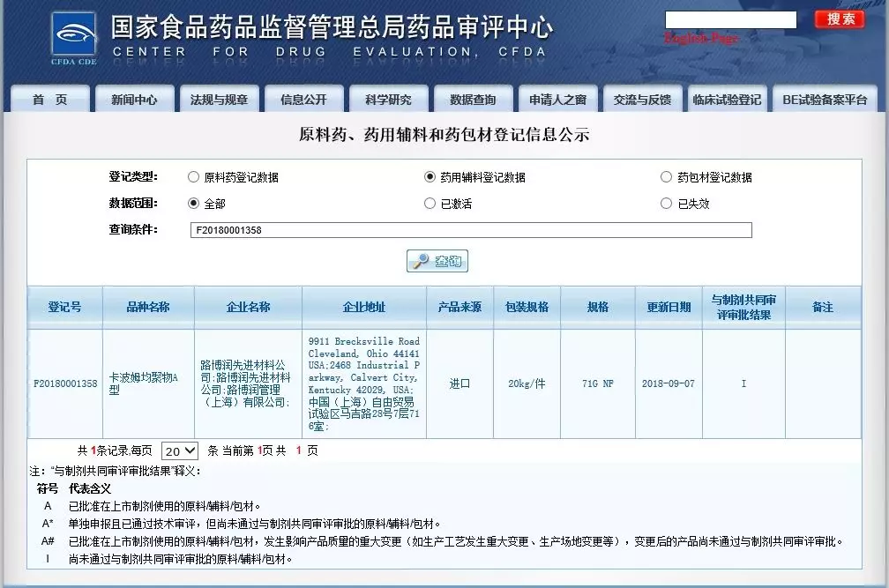Open 申请人之窗 tab
The height and width of the screenshot is (588, 889).
(x=558, y=99)
